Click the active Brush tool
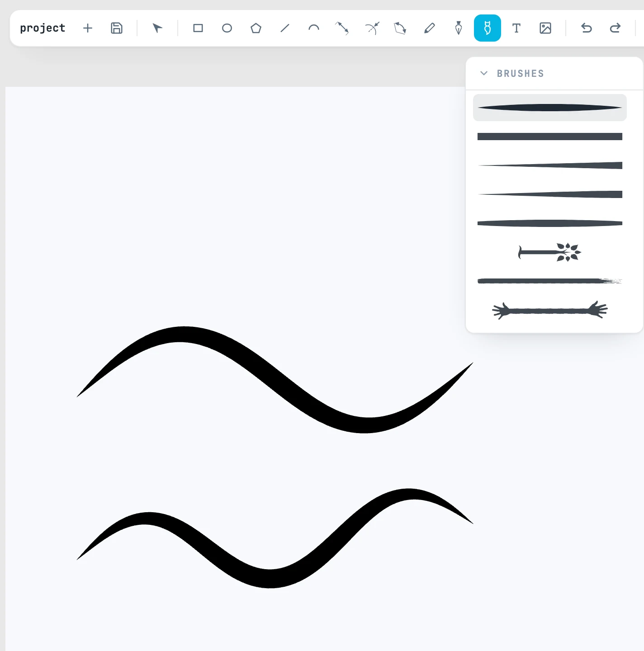 tap(488, 28)
